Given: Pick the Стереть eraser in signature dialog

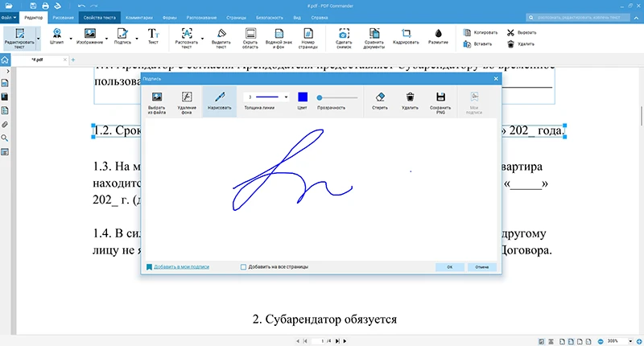Looking at the screenshot, I should (x=380, y=101).
